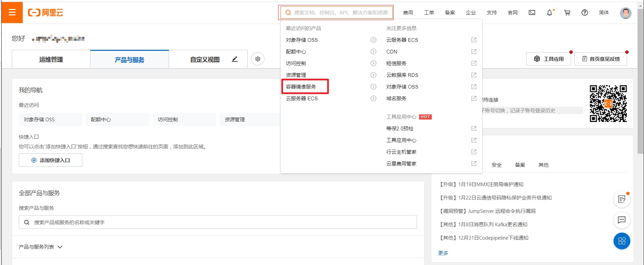Click the search magnifier icon in top bar
Image resolution: width=644 pixels, height=265 pixels.
click(x=288, y=13)
